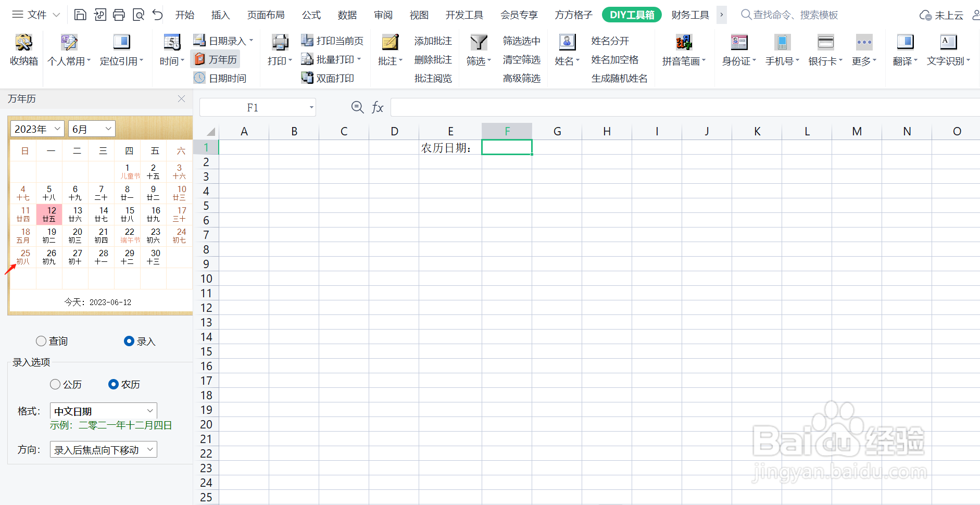This screenshot has width=980, height=505.
Task: Switch to the 数据 tab
Action: click(347, 15)
